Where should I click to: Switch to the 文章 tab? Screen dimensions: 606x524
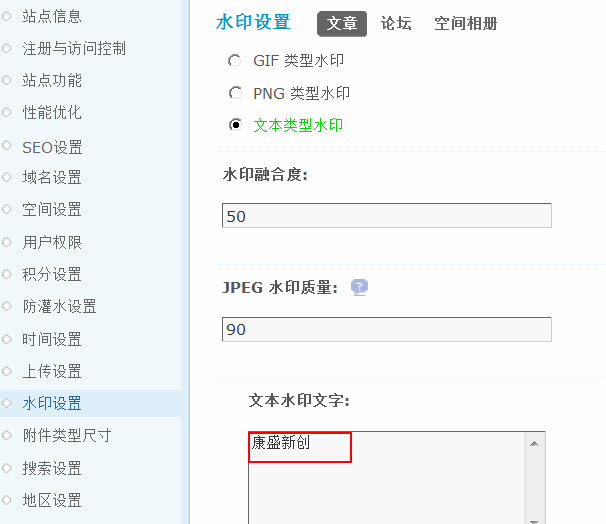point(342,24)
